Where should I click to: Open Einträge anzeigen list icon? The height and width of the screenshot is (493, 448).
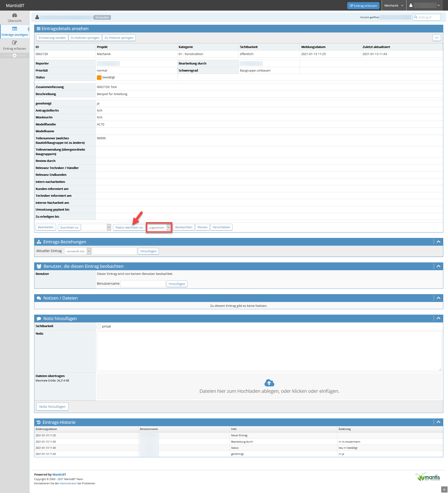14,29
